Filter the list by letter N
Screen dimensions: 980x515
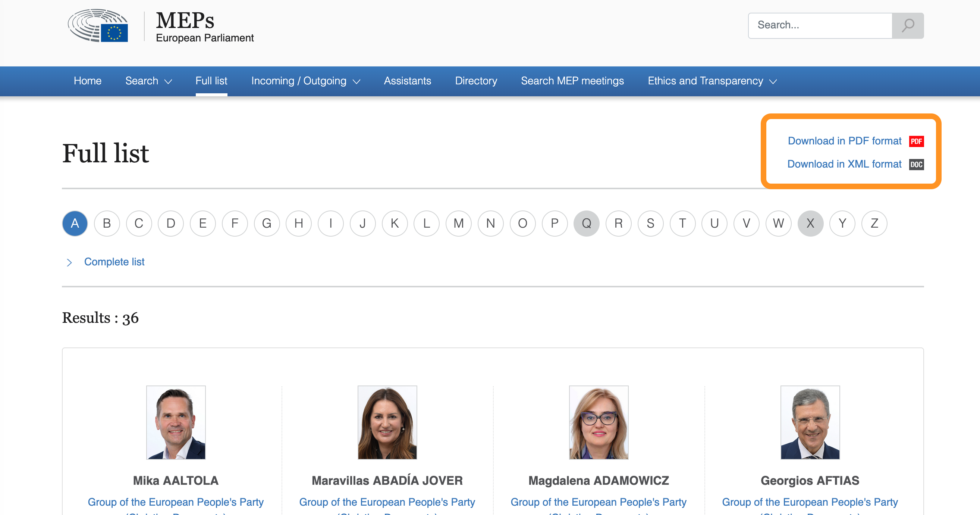[x=490, y=224]
